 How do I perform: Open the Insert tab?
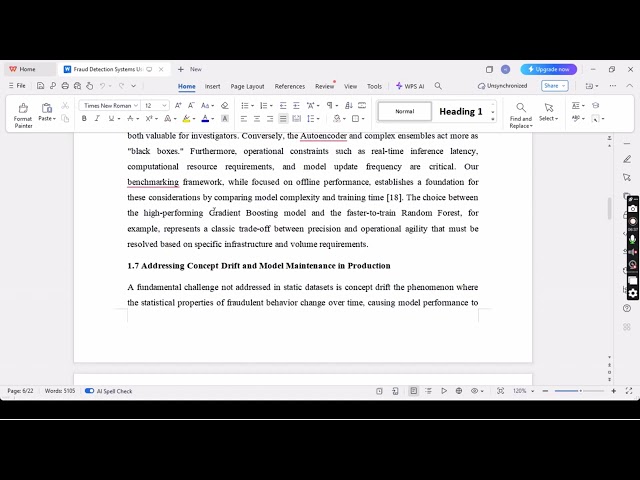click(x=212, y=86)
